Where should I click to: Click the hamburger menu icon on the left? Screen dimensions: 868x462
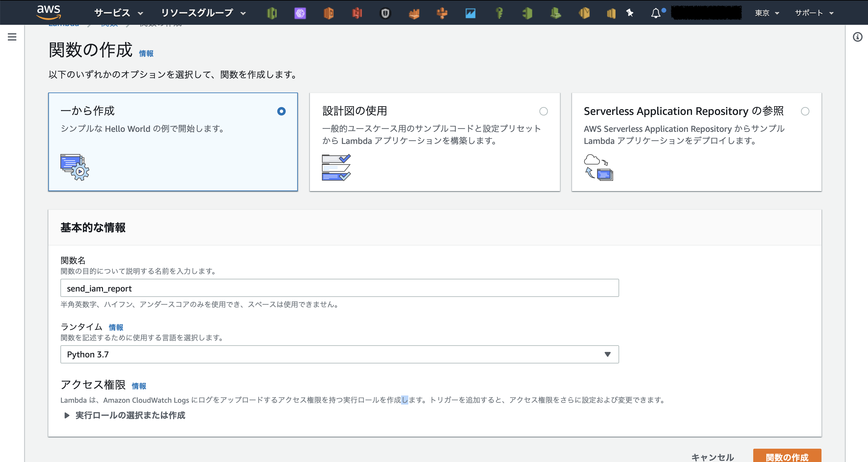tap(12, 37)
